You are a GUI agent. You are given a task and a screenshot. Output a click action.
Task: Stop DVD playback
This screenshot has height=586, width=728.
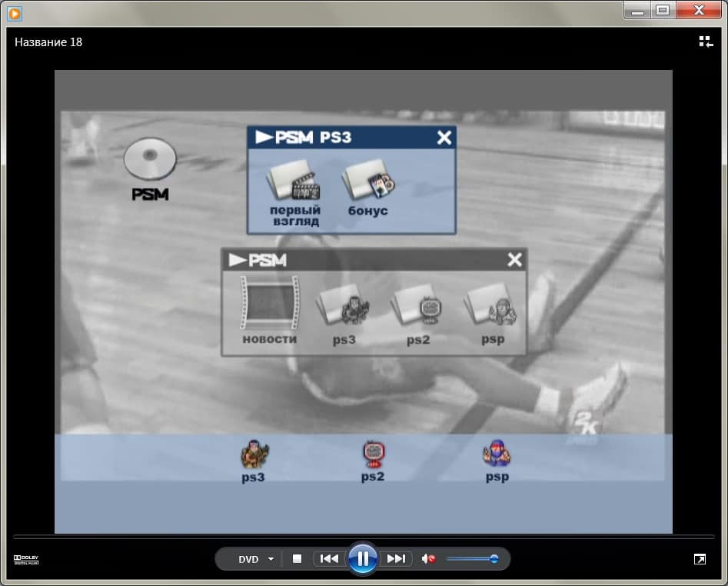(298, 558)
